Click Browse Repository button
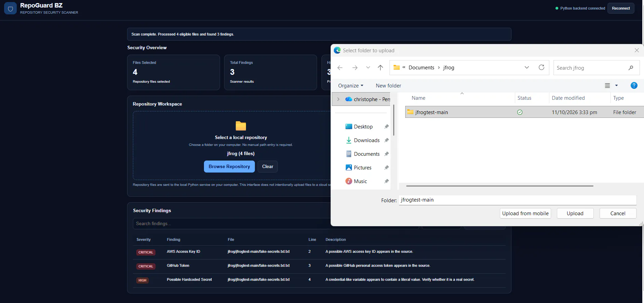 click(x=229, y=166)
